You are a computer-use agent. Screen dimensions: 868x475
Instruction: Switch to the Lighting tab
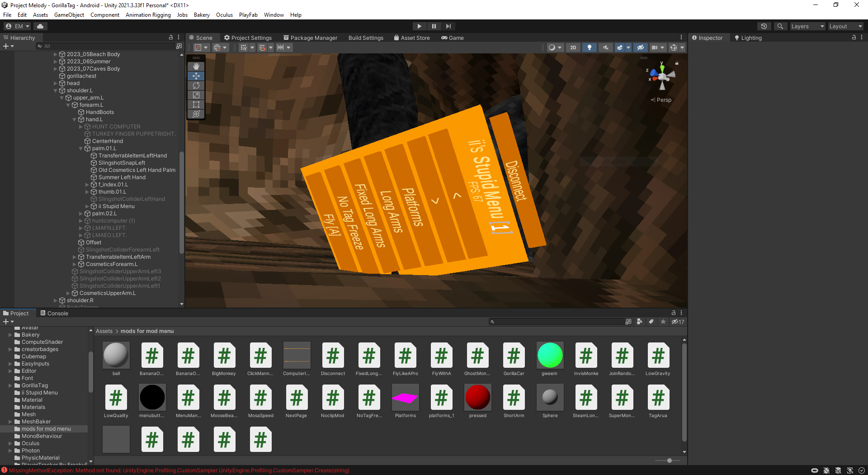[x=748, y=38]
